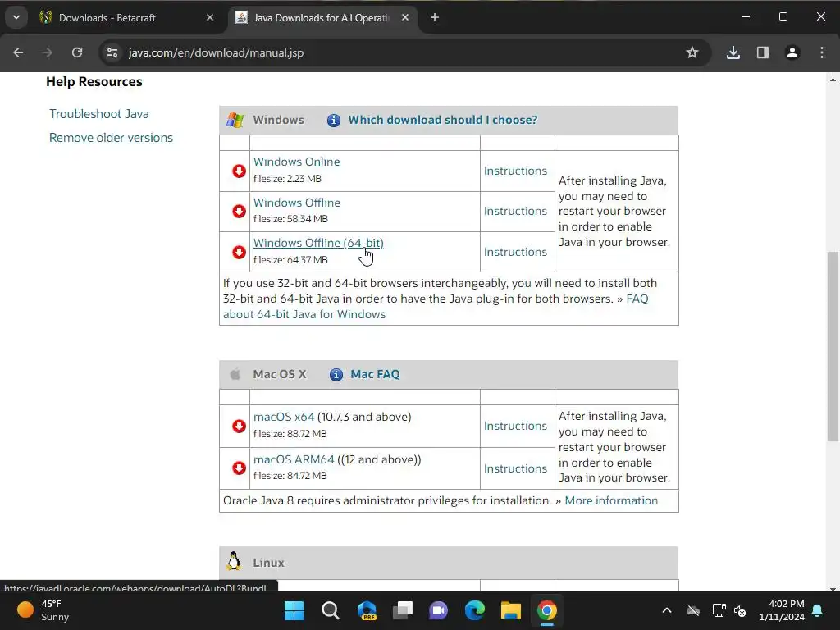The height and width of the screenshot is (630, 840).
Task: Close the Java Downloads tab
Action: click(405, 18)
